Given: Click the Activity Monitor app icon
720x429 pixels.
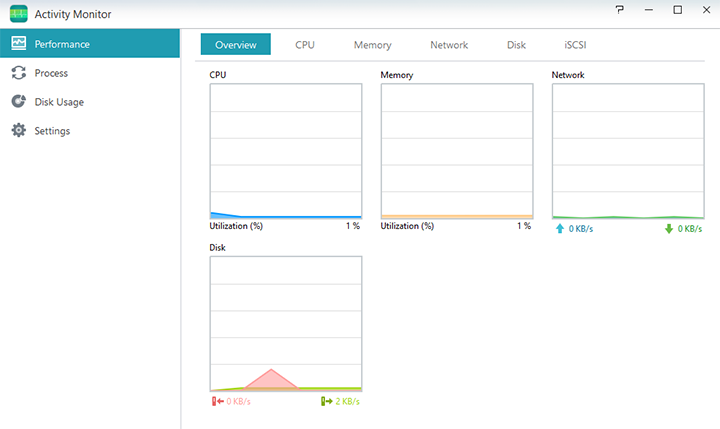Looking at the screenshot, I should [x=18, y=14].
